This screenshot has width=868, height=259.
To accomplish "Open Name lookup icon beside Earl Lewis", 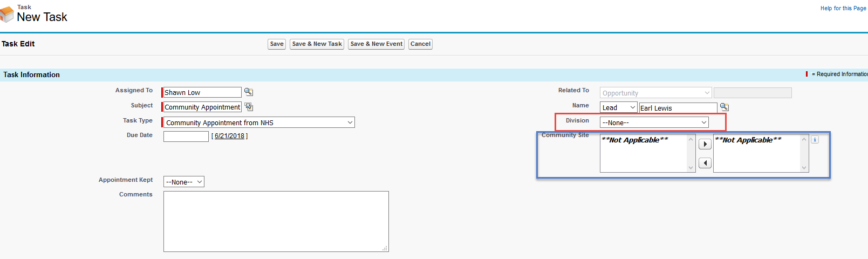I will pos(725,107).
